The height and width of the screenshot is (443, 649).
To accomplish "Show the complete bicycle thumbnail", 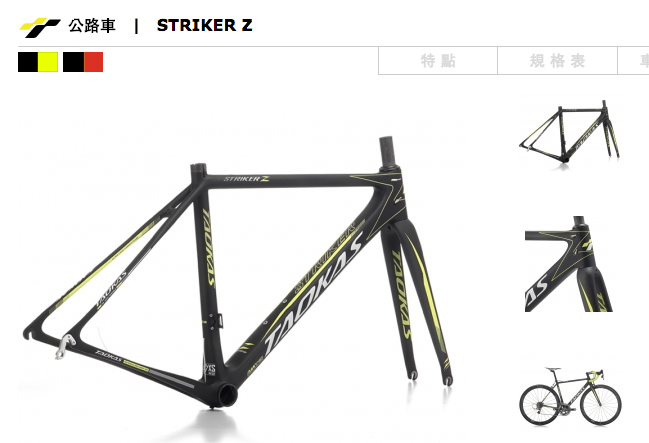I will (570, 396).
